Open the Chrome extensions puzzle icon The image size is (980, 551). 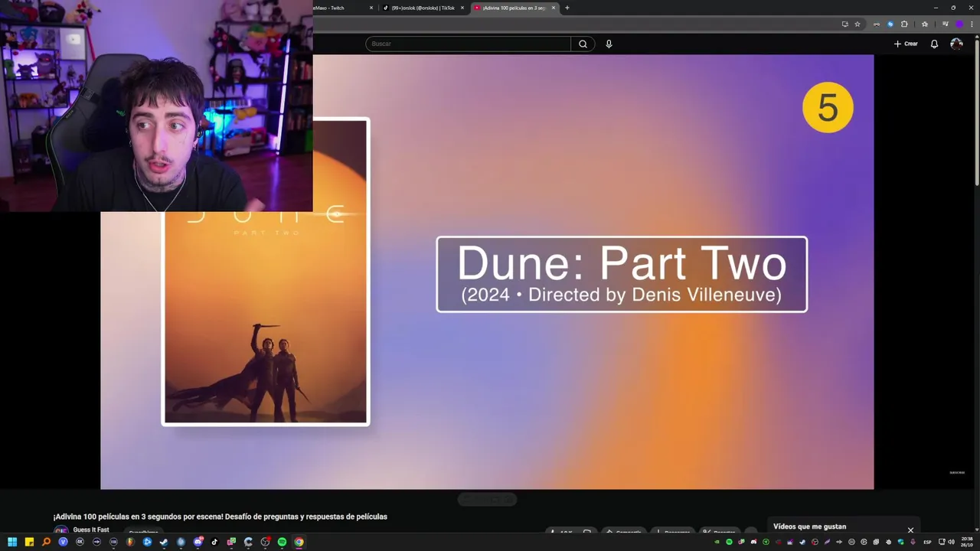pos(904,24)
